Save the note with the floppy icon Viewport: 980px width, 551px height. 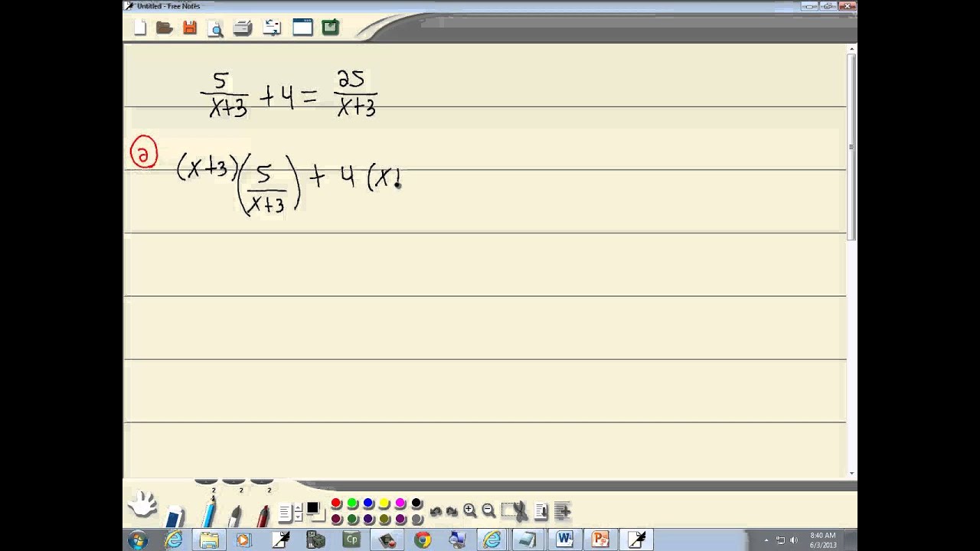point(190,28)
